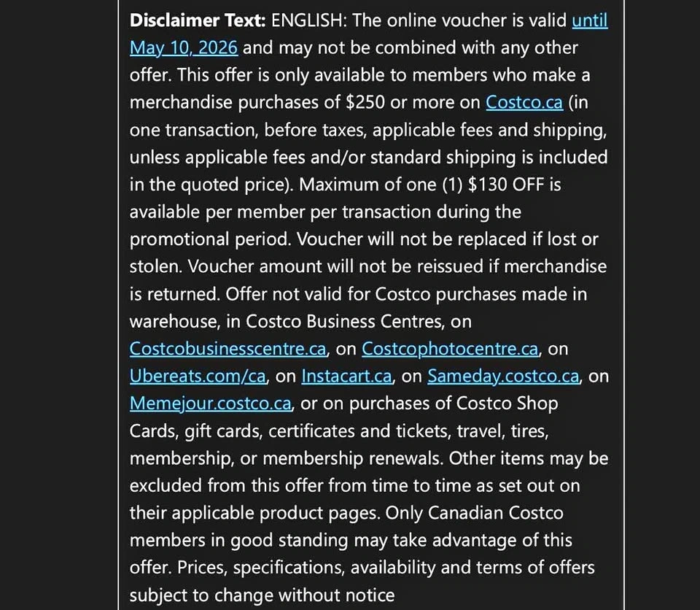This screenshot has width=700, height=610.
Task: Click the Ubereats.com/ca link
Action: pyautogui.click(x=198, y=377)
